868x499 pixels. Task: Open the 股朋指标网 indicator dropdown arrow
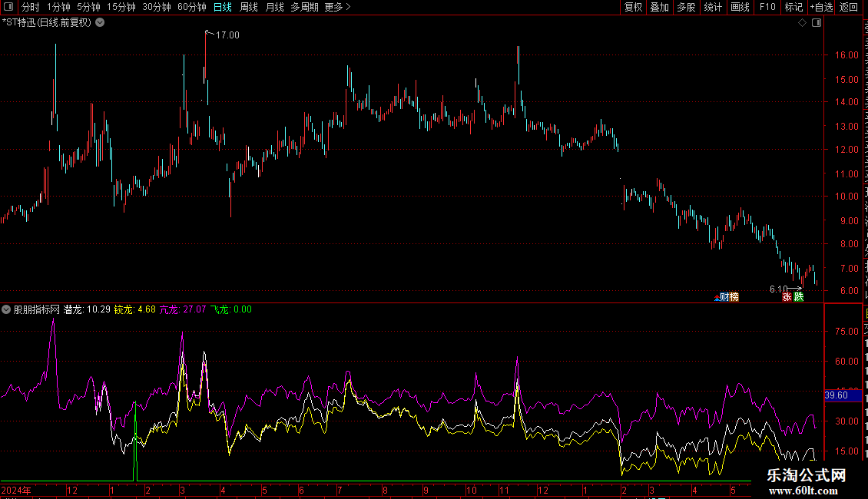(x=6, y=310)
